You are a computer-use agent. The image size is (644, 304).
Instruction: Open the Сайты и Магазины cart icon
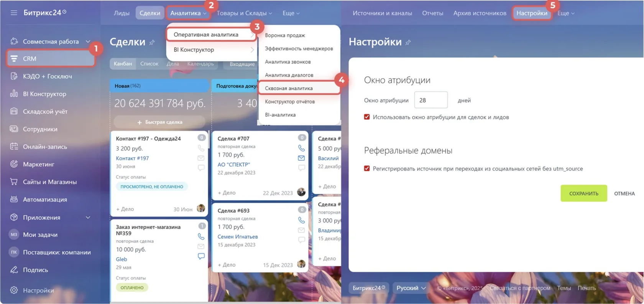[x=14, y=182]
